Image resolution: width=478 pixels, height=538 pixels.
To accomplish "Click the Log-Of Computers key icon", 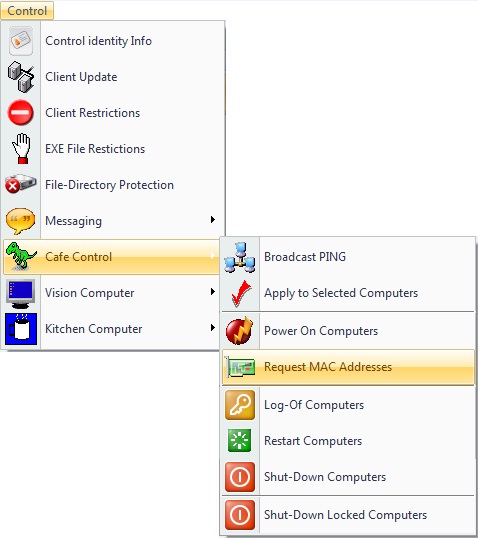I will click(240, 405).
